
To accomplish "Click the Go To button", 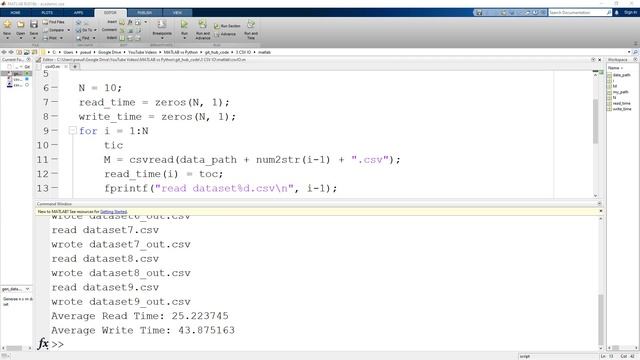I will 84,30.
